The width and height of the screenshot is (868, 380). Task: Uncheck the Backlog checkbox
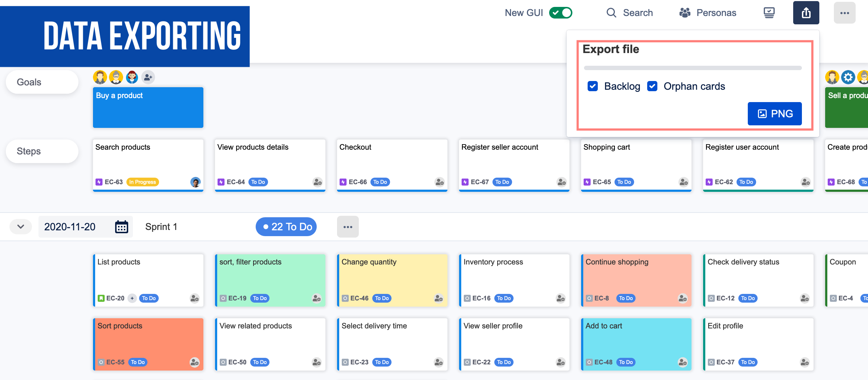coord(593,86)
